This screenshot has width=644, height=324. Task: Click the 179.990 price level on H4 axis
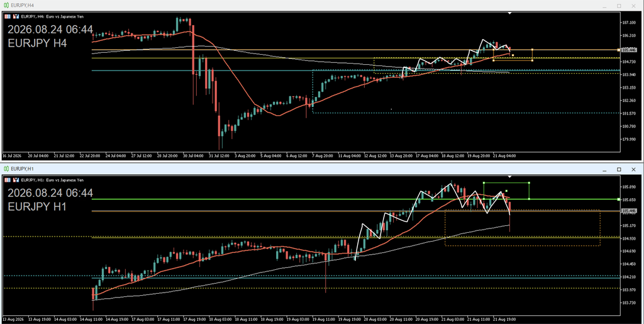click(x=630, y=139)
